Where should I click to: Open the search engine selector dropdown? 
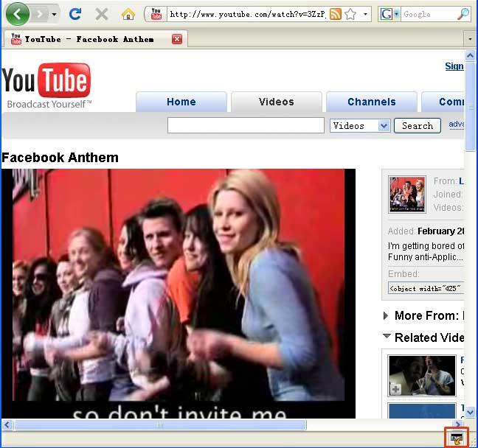(396, 14)
